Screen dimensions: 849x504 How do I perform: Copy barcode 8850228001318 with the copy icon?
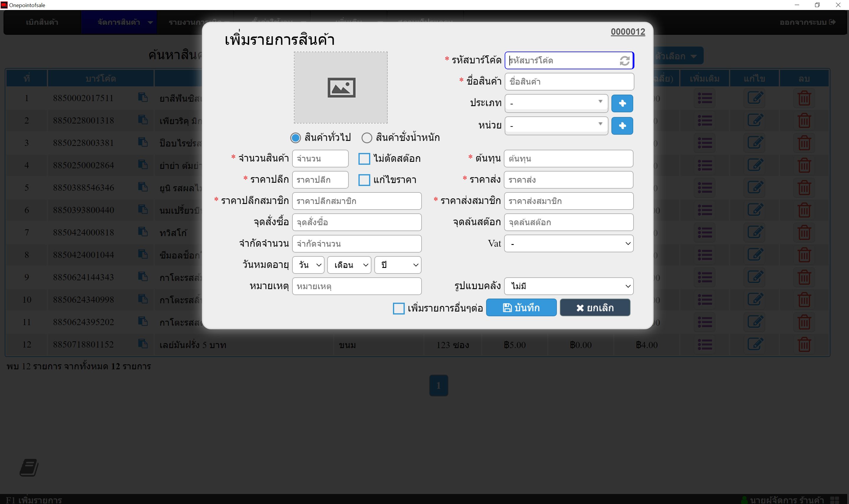pos(143,120)
